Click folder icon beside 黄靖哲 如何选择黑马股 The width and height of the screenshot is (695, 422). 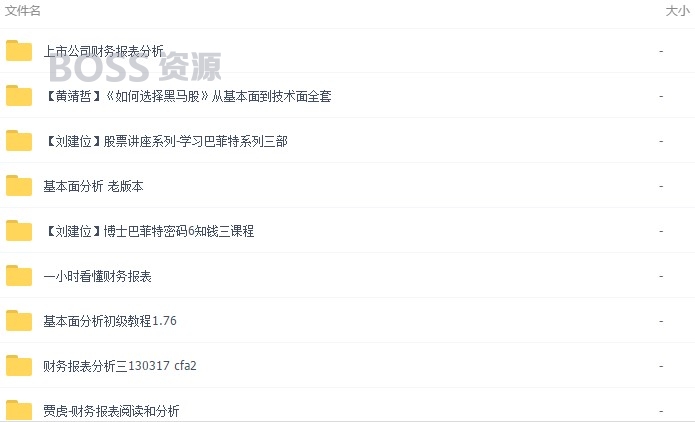pos(19,96)
